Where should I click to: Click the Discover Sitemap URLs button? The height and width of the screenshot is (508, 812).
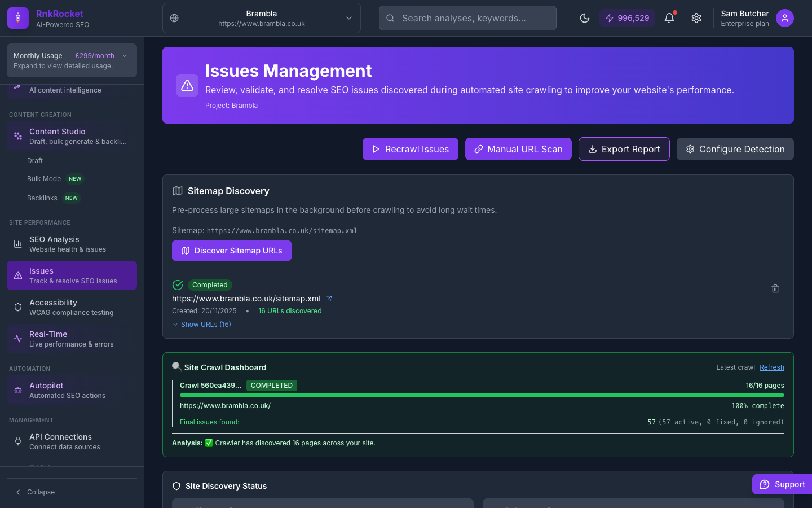[x=232, y=251]
